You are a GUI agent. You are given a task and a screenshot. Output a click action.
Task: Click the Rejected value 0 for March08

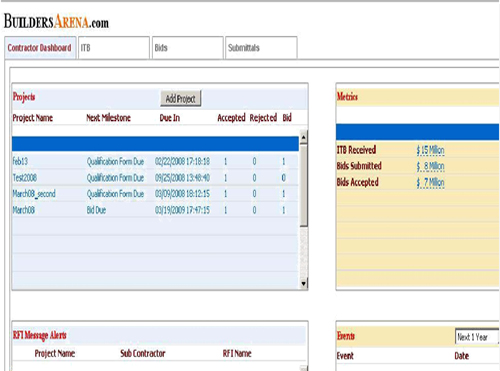coord(254,210)
